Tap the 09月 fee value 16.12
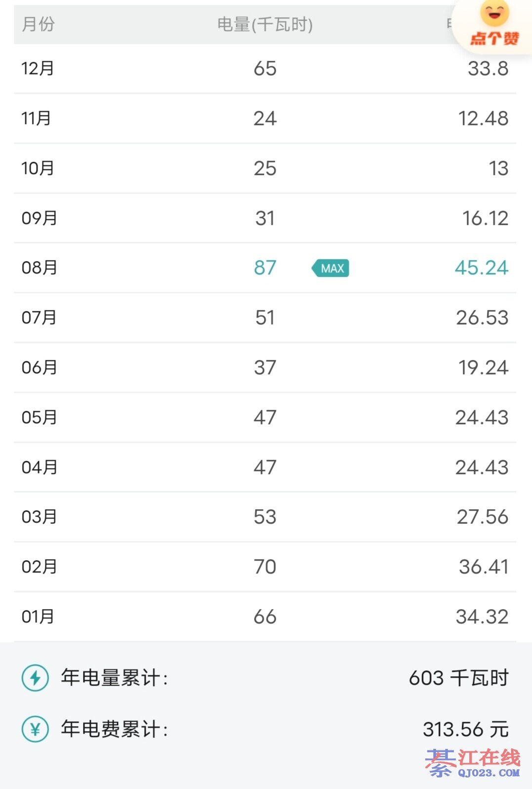 [485, 219]
